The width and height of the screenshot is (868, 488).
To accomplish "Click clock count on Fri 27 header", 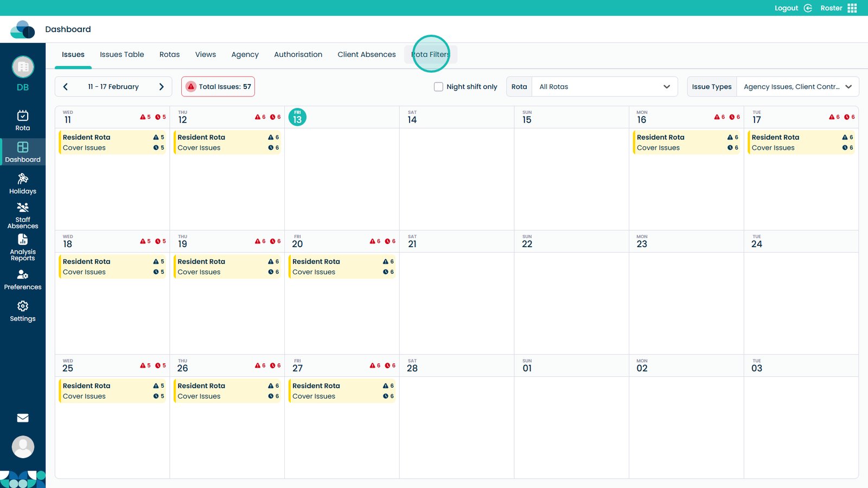I will click(x=390, y=365).
